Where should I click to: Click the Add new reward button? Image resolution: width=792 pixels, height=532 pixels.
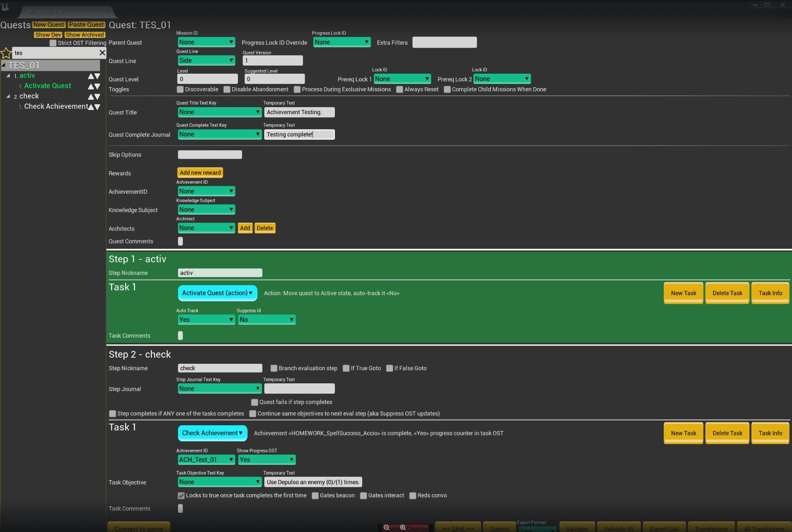(200, 173)
